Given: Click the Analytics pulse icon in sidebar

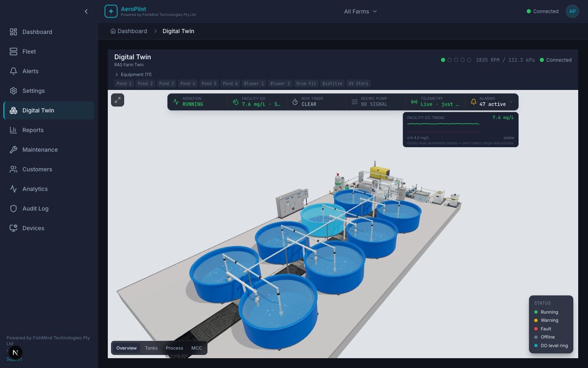Looking at the screenshot, I should (x=13, y=189).
